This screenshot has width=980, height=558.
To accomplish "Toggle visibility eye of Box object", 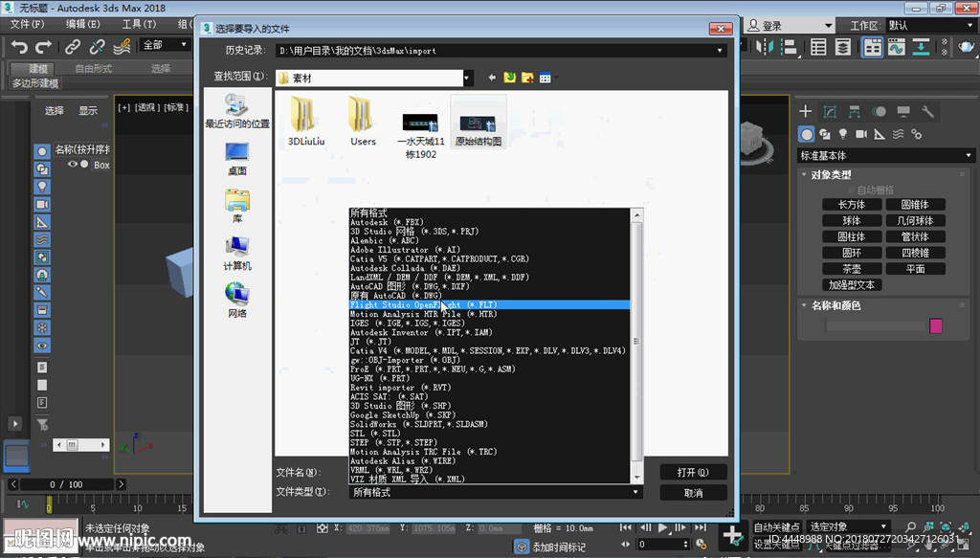I will pyautogui.click(x=72, y=165).
